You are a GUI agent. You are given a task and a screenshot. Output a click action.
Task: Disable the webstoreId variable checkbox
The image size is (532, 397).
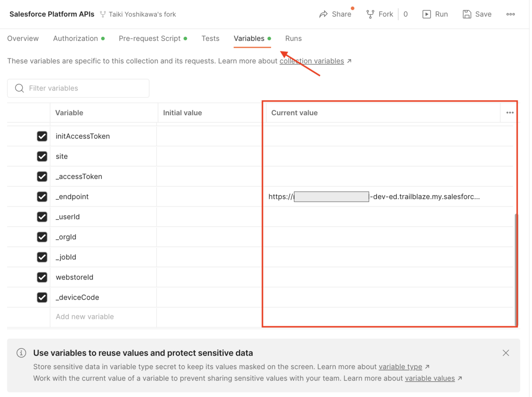(x=42, y=277)
